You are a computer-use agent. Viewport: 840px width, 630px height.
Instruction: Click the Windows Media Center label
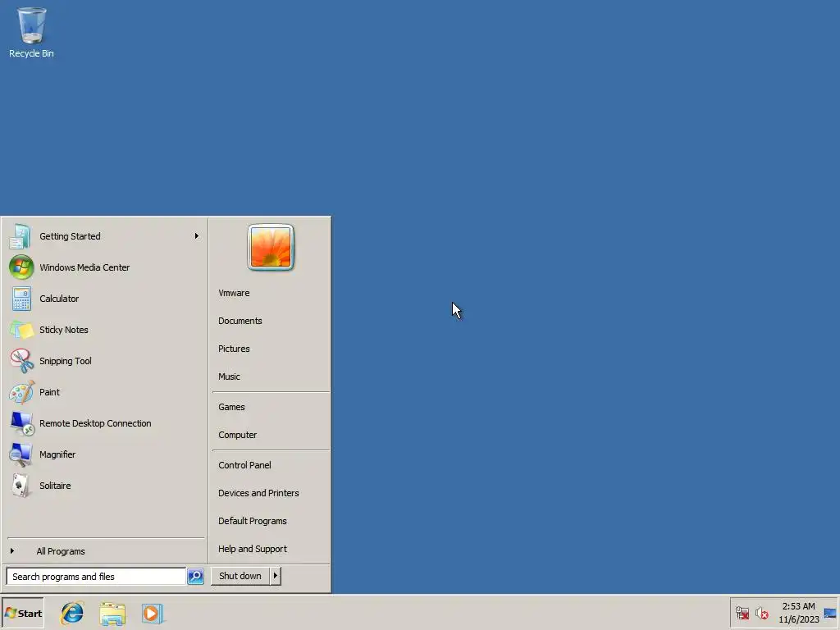[x=84, y=267]
